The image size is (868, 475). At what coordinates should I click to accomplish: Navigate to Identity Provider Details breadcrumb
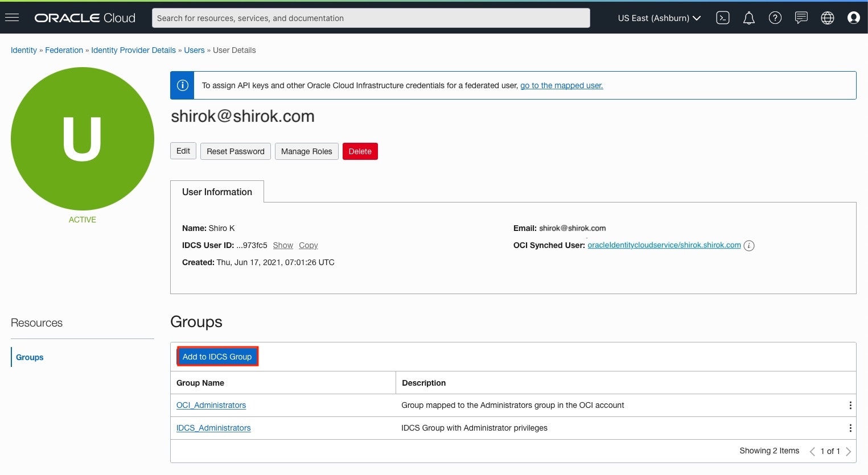(x=133, y=50)
